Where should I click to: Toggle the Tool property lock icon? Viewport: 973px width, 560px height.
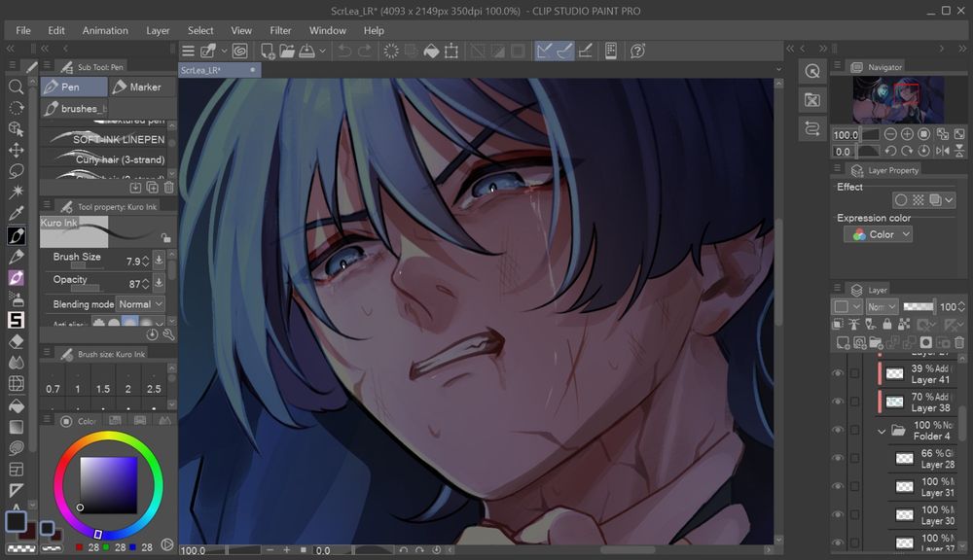point(165,237)
